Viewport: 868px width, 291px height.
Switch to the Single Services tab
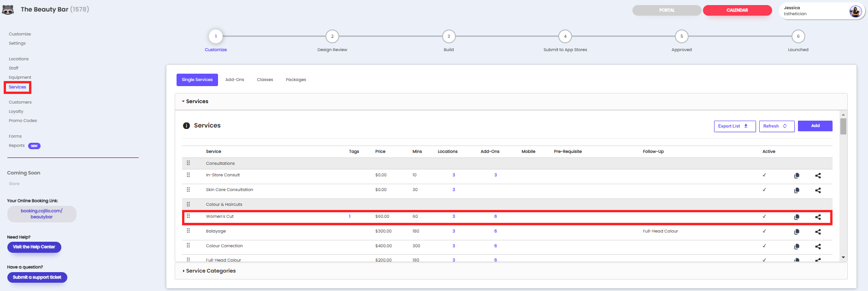coord(197,80)
